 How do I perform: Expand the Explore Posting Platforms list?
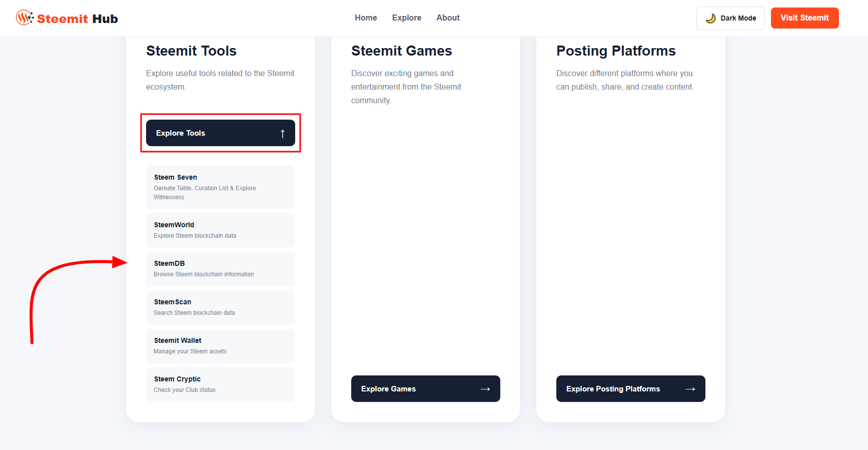(x=631, y=388)
